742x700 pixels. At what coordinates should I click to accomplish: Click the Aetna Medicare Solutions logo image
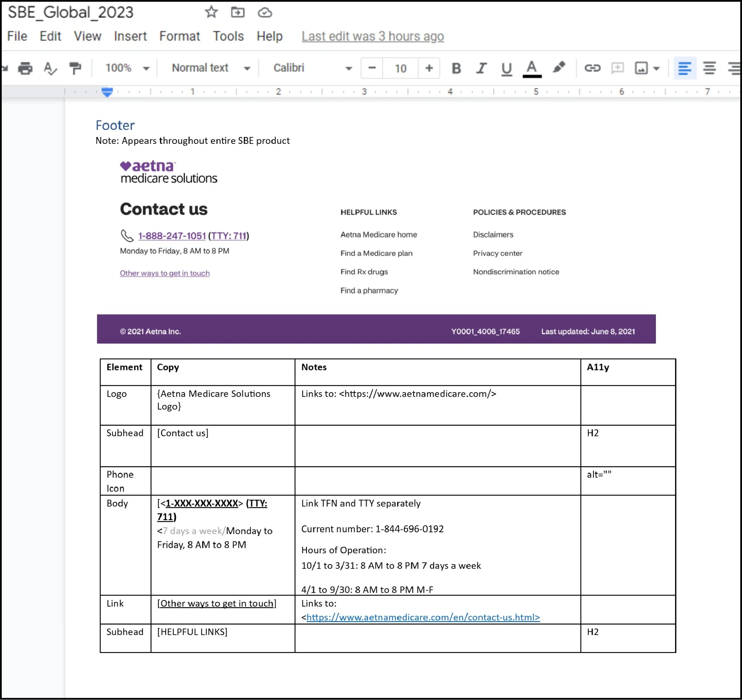coord(168,172)
